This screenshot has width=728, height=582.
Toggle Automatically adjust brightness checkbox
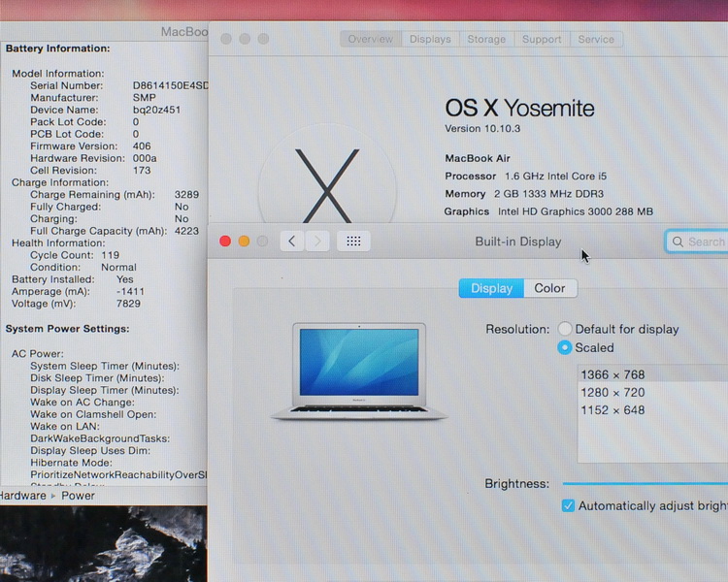pyautogui.click(x=568, y=505)
